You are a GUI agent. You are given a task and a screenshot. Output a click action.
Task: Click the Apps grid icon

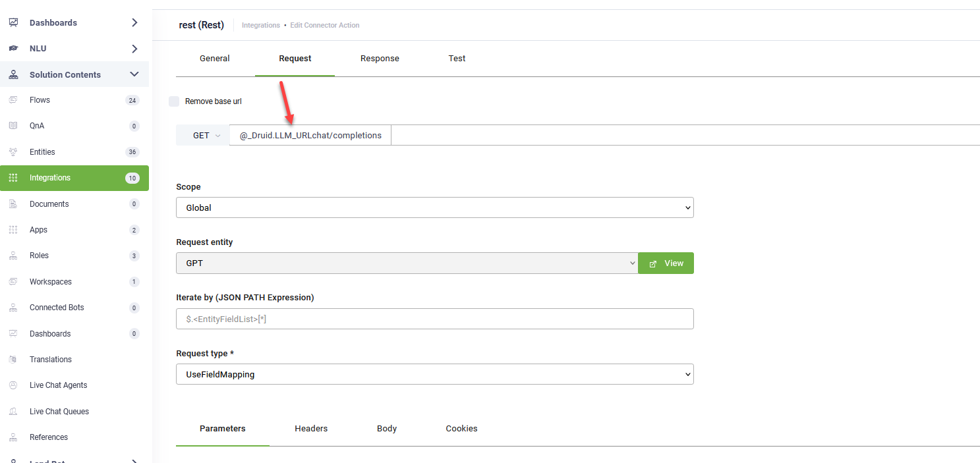click(x=13, y=230)
